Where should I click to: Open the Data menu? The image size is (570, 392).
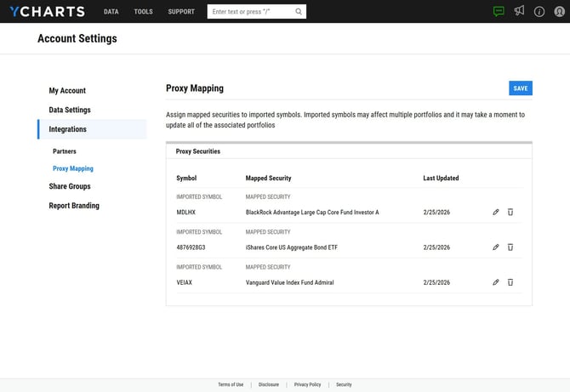click(111, 12)
